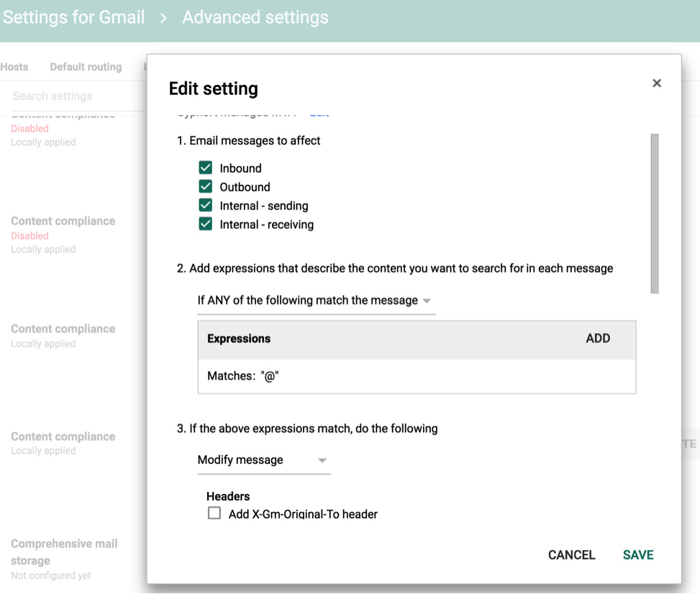Open the Default routing tab
Image resolution: width=700 pixels, height=594 pixels.
[86, 67]
